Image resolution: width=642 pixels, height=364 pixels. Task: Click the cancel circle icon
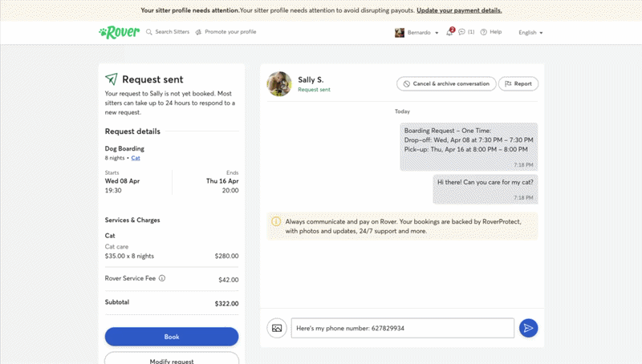407,84
